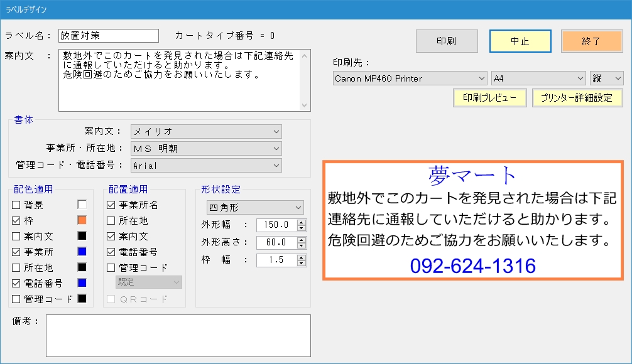Uncheck 電話番号 checkbox in 配色適用

(x=16, y=284)
